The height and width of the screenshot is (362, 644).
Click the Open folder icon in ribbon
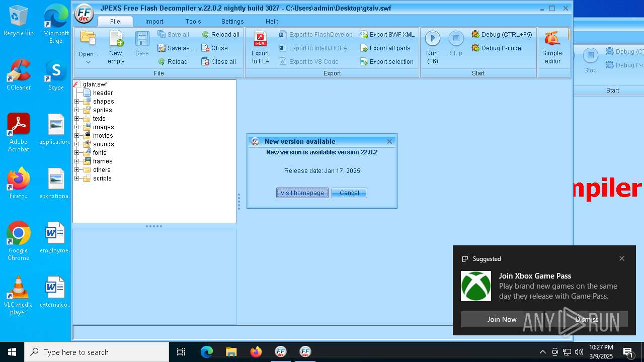tap(88, 39)
